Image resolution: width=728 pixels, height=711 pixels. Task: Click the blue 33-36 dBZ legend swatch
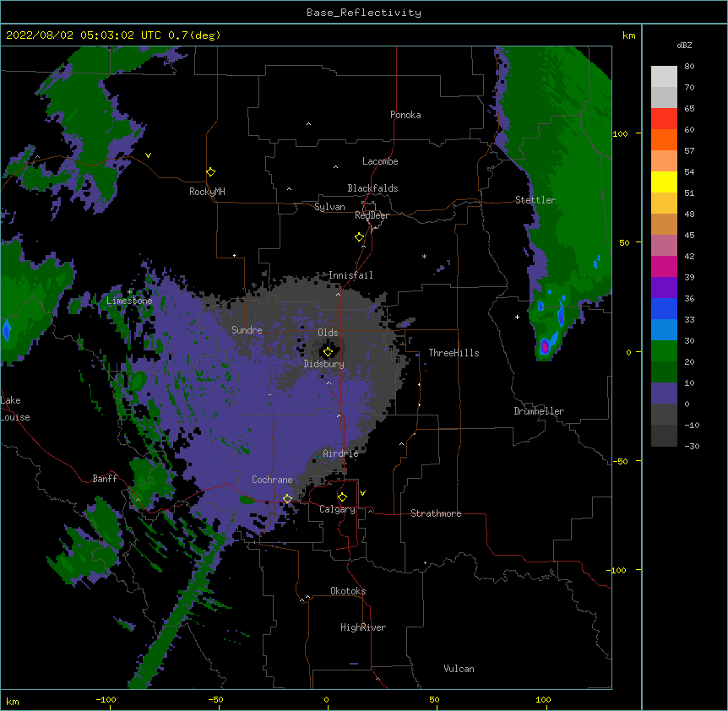coord(664,308)
